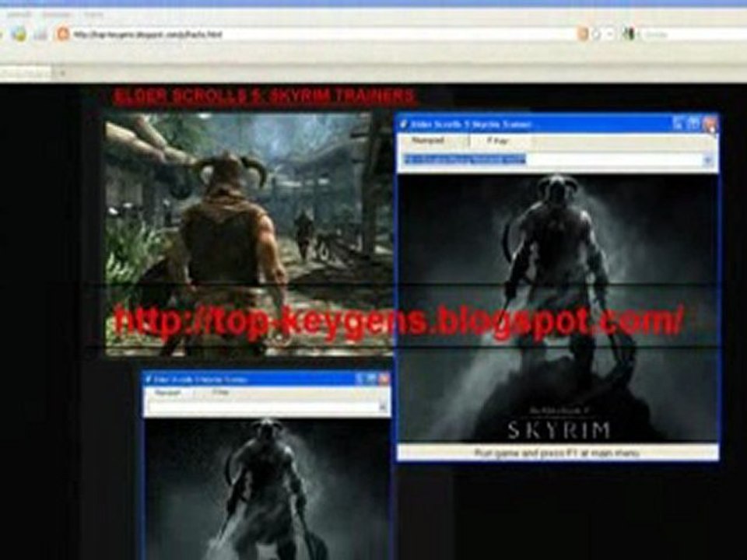Viewport: 747px width, 560px height.
Task: Click the globe icon left of address bar
Action: [x=19, y=34]
